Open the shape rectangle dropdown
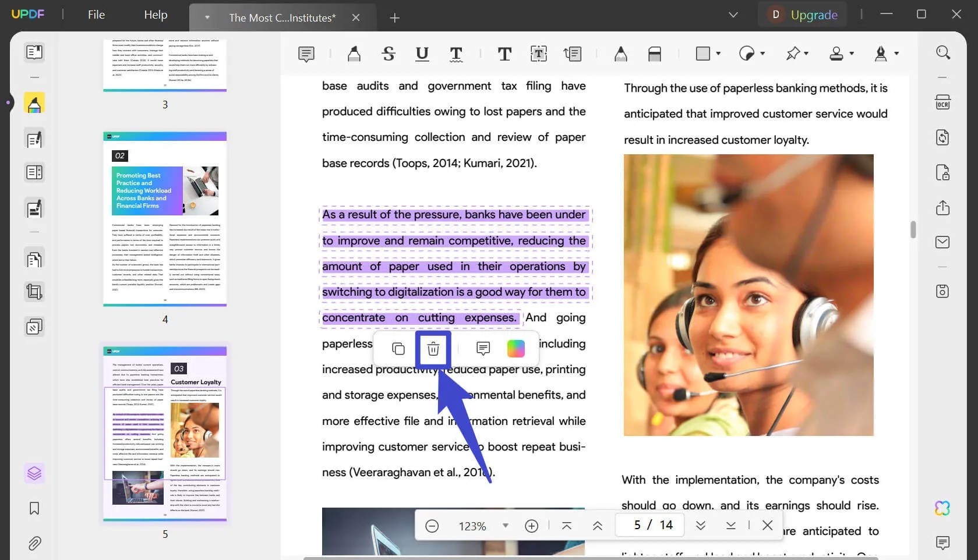 pos(719,54)
